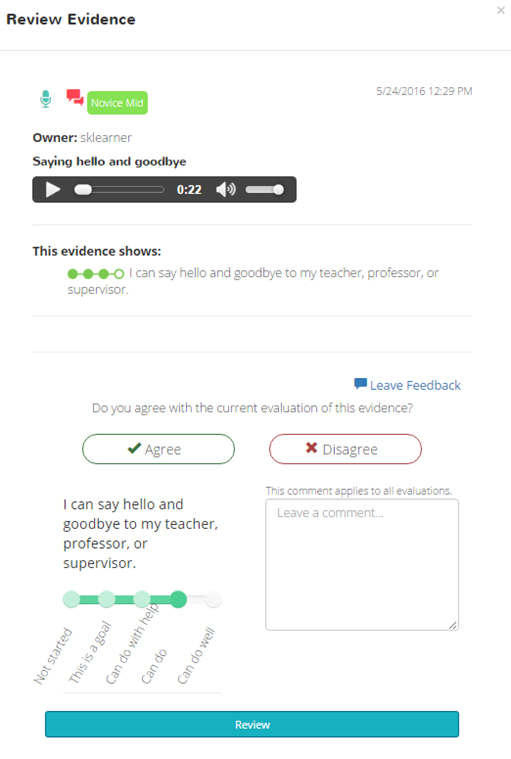Set rating to Not started

(x=71, y=599)
